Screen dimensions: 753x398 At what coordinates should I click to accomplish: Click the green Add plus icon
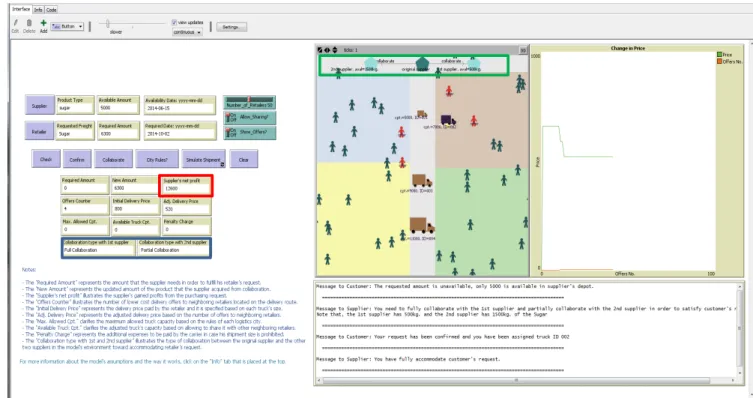click(x=43, y=23)
